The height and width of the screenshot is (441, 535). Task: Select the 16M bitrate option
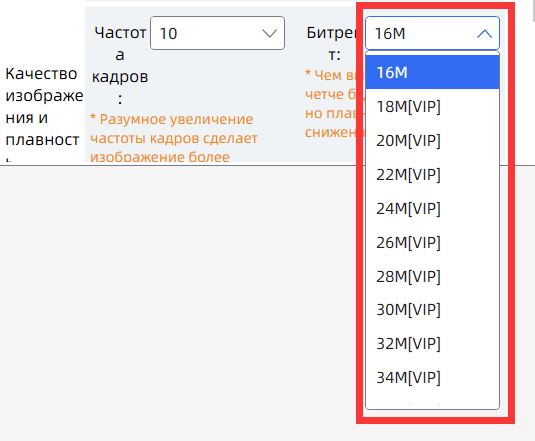click(x=432, y=72)
